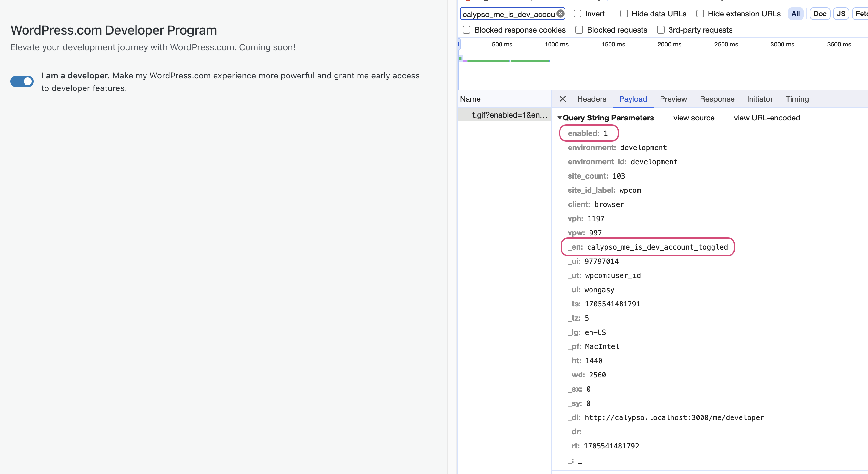Click view URL-encoded link
Viewport: 868px width, 474px height.
pos(767,118)
